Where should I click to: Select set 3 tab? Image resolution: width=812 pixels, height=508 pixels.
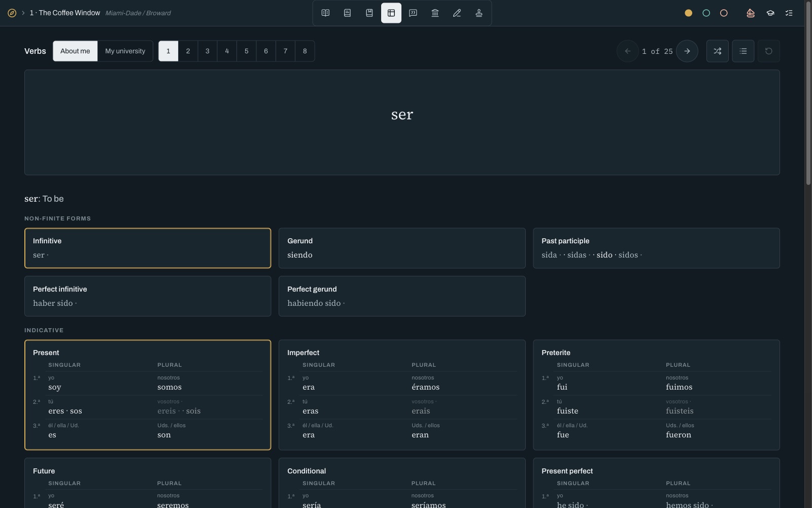point(207,51)
